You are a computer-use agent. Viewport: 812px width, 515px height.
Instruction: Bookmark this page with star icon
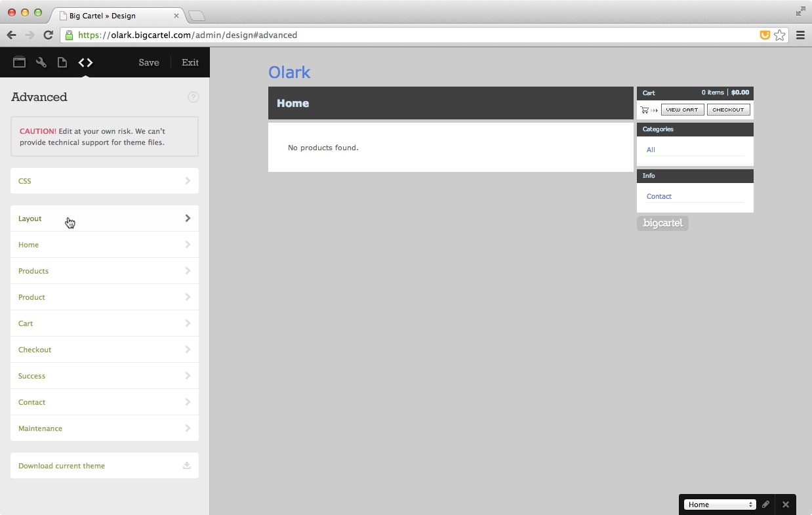tap(779, 35)
